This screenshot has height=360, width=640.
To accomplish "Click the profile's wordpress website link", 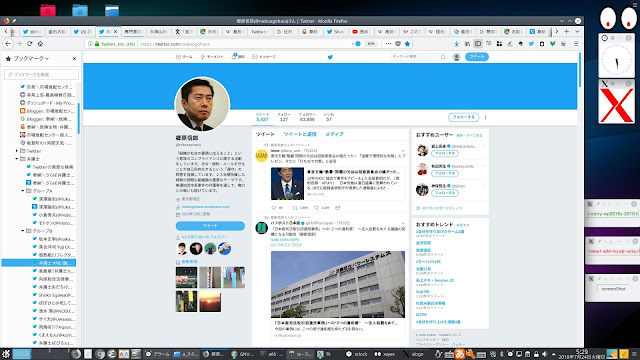I will 205,207.
